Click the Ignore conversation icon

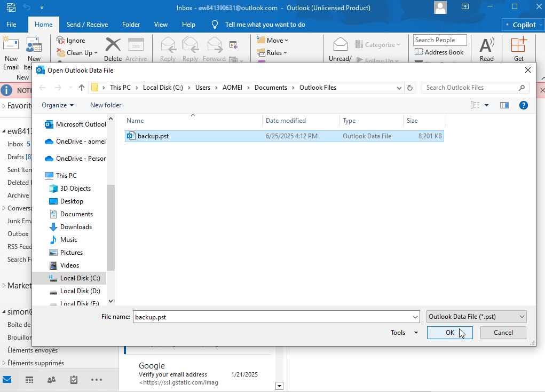60,41
